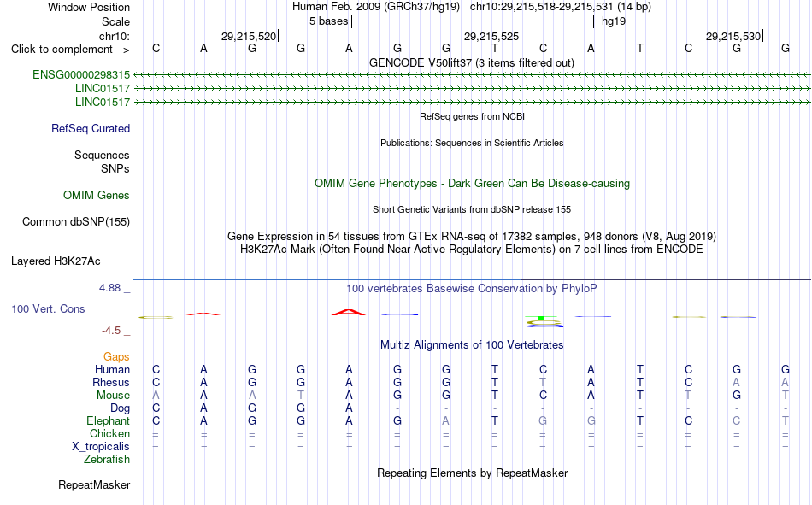Click the 29,215,530 position ruler label

733,36
